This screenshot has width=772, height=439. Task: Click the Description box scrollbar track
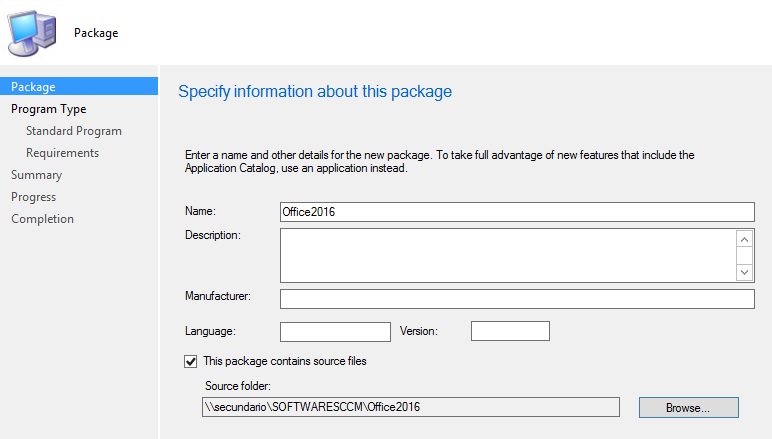[x=745, y=255]
